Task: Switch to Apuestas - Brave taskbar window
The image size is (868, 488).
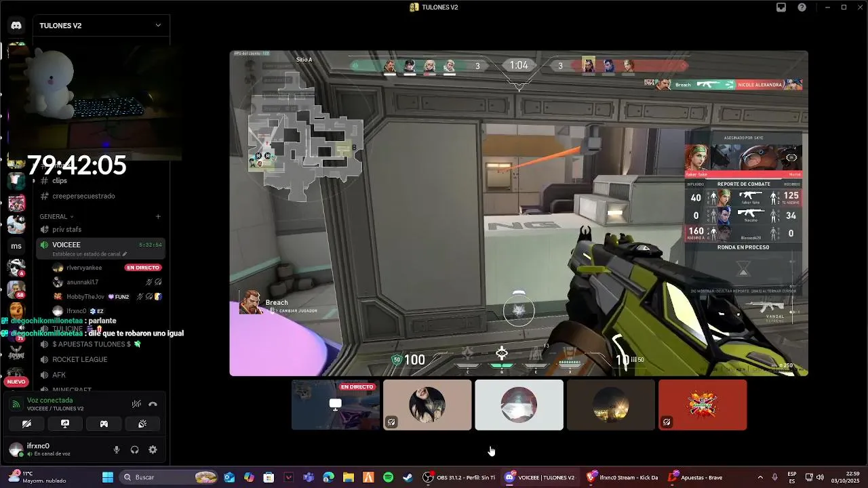Action: click(x=695, y=477)
